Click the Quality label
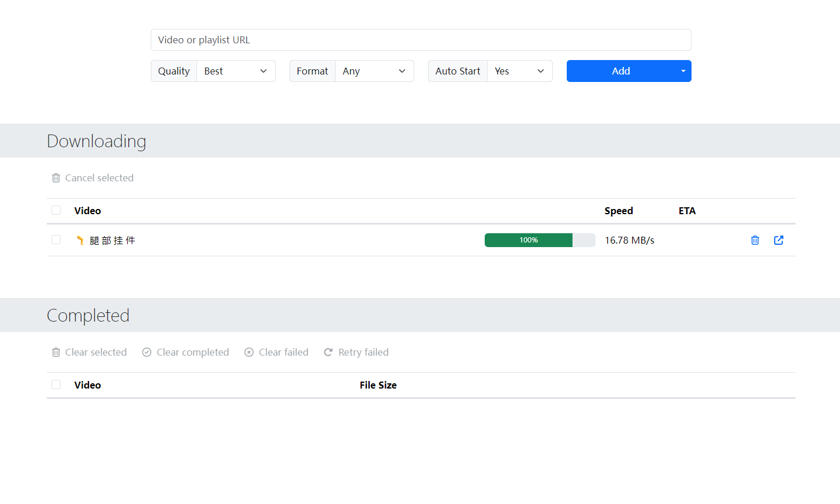Viewport: 840px width, 504px height. (174, 71)
